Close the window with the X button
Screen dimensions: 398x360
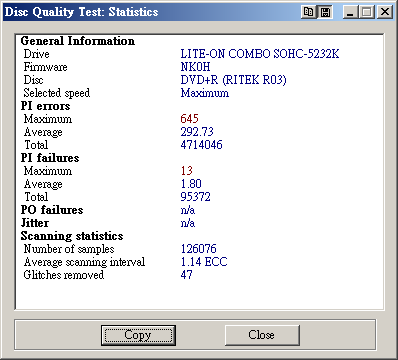click(385, 12)
